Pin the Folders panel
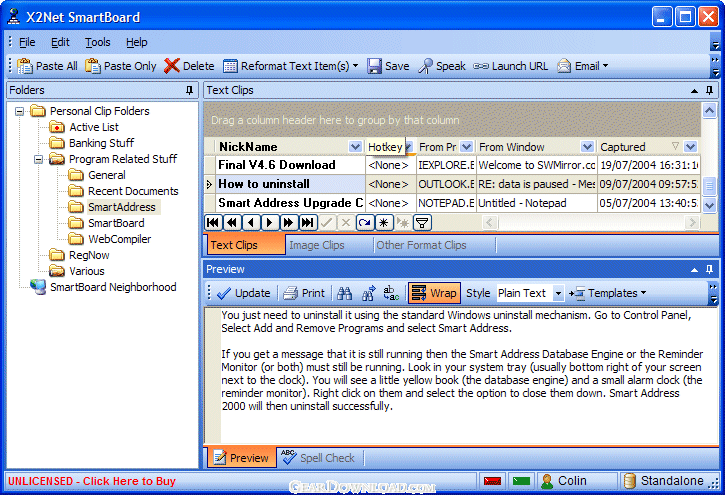The width and height of the screenshot is (725, 495). tap(189, 90)
